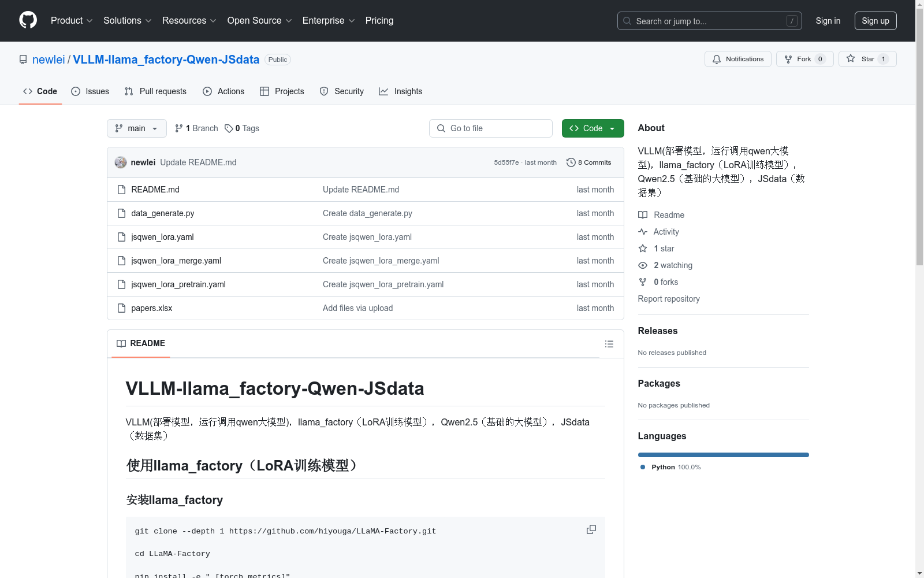Image resolution: width=924 pixels, height=578 pixels.
Task: Open the main branch selector dropdown
Action: [137, 128]
